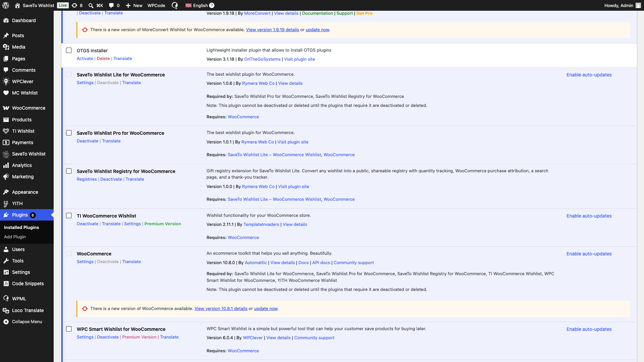Screen dimensions: 644x362
Task: Open the Settings menu in the sidebar
Action: 27,272
